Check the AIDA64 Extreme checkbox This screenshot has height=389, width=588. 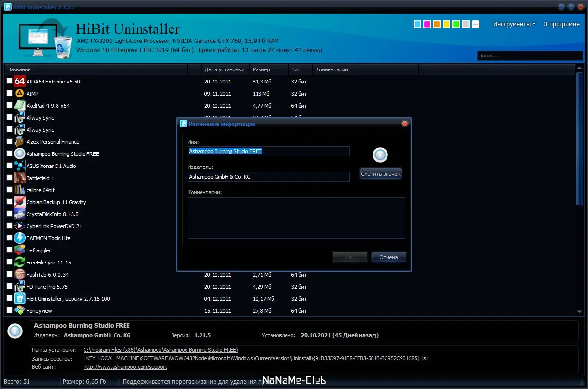[x=9, y=81]
